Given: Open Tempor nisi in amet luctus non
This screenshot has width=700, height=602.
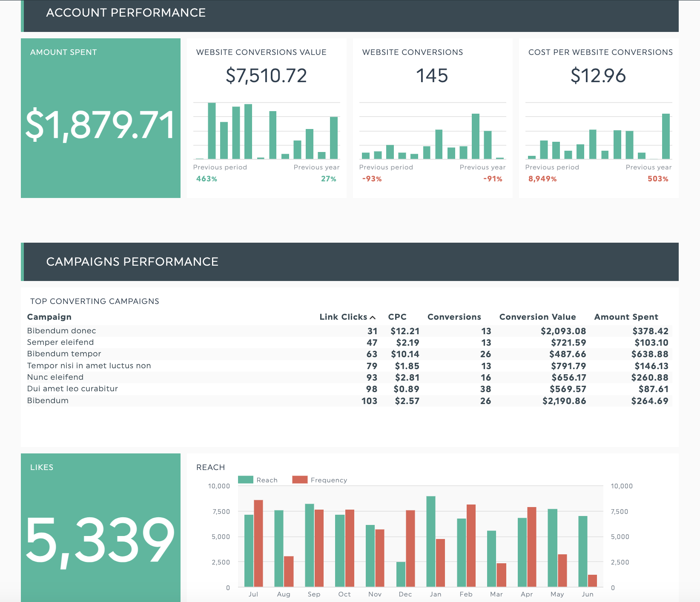Looking at the screenshot, I should [x=89, y=366].
